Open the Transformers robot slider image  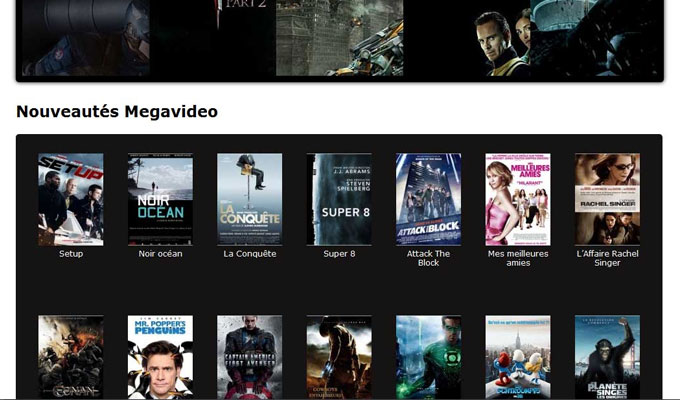[340, 38]
